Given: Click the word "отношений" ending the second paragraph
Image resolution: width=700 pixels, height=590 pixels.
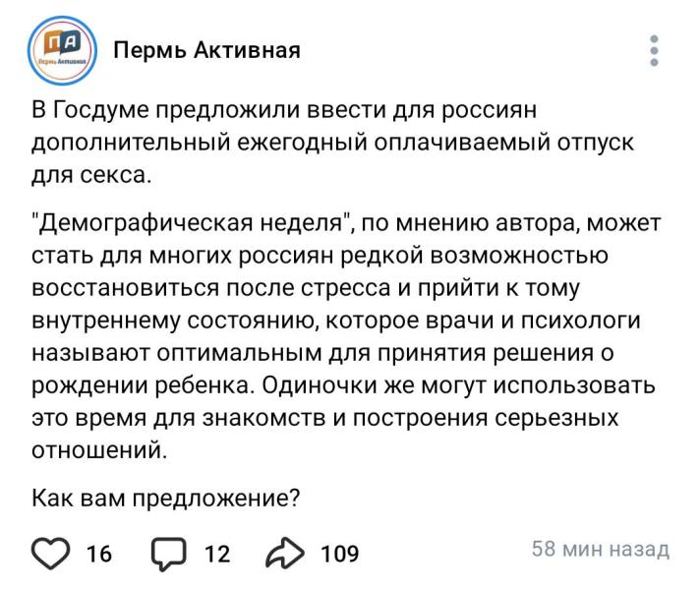Looking at the screenshot, I should point(99,450).
